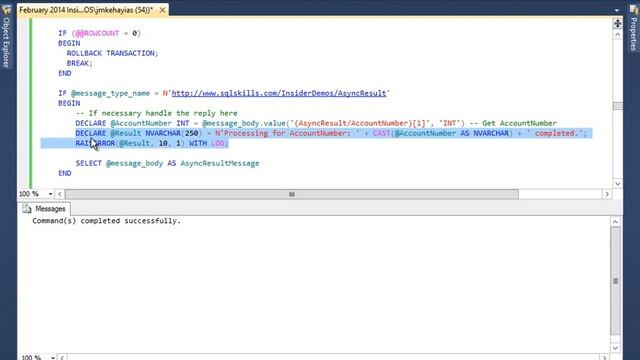Click the editor horizontal scroll right arrow

pos(607,194)
